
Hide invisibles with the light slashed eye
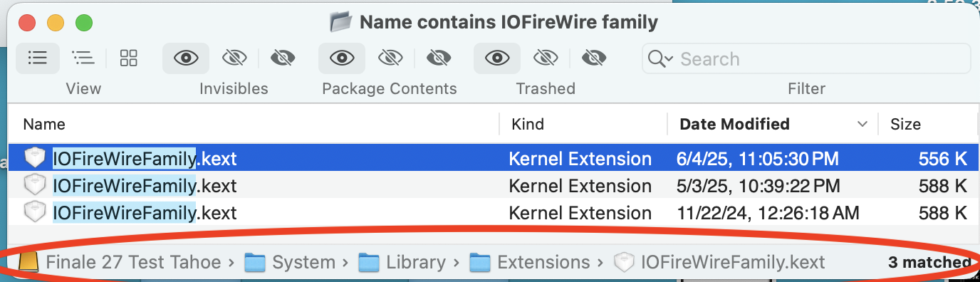(x=234, y=58)
